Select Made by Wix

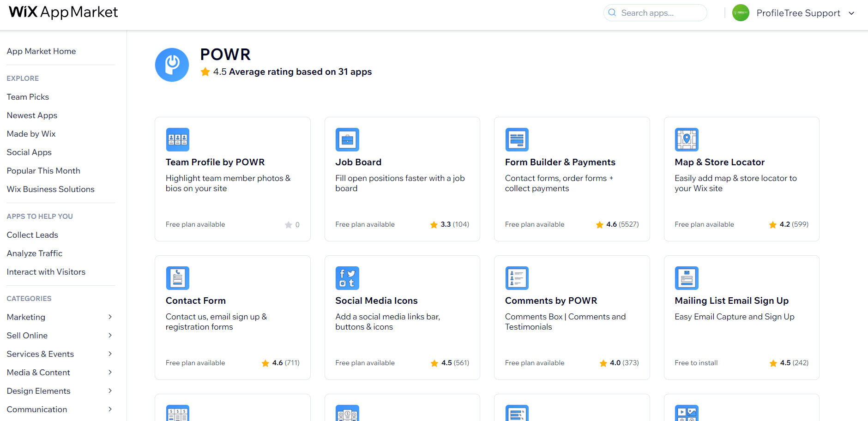31,134
